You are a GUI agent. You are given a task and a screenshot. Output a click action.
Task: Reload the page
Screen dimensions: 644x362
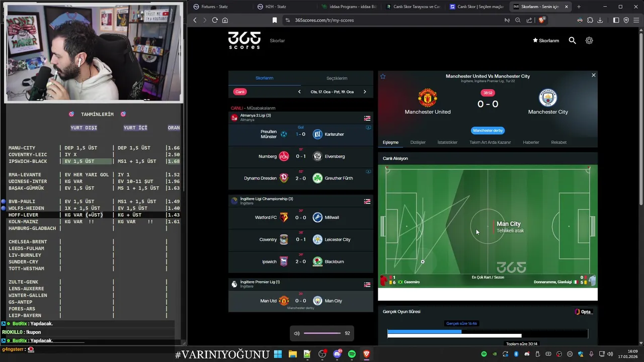click(x=215, y=20)
